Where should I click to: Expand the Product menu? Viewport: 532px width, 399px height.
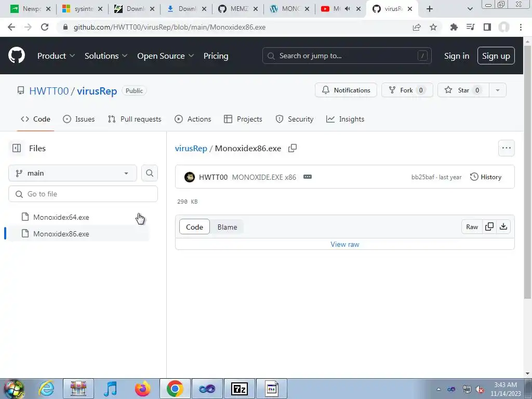click(56, 56)
